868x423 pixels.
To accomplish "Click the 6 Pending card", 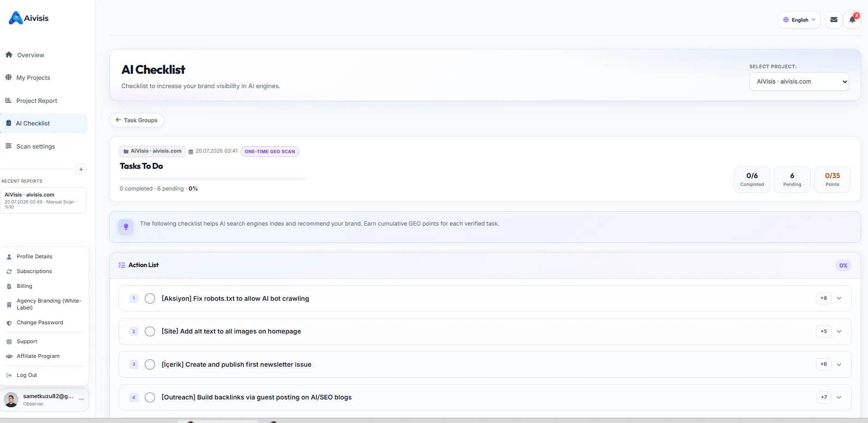I will pyautogui.click(x=792, y=179).
